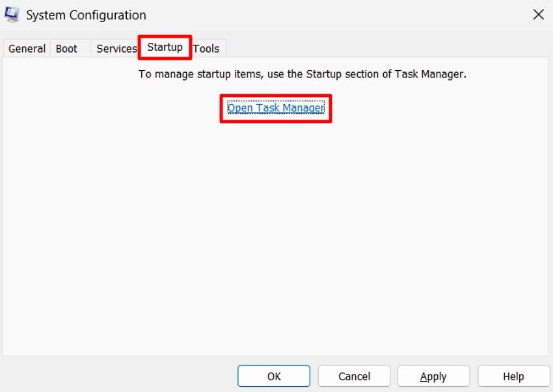Screen dimensions: 553x392
Task: Click the currently highlighted Startup tab label
Action: click(164, 47)
